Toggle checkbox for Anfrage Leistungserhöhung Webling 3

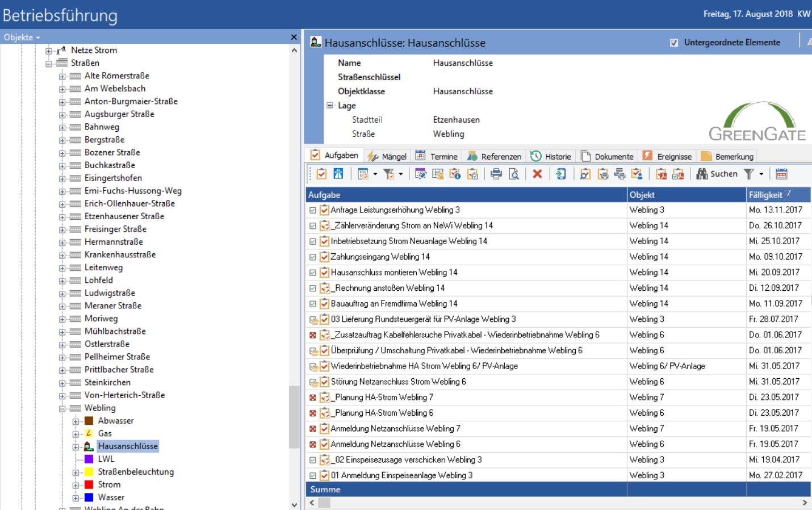pos(313,210)
